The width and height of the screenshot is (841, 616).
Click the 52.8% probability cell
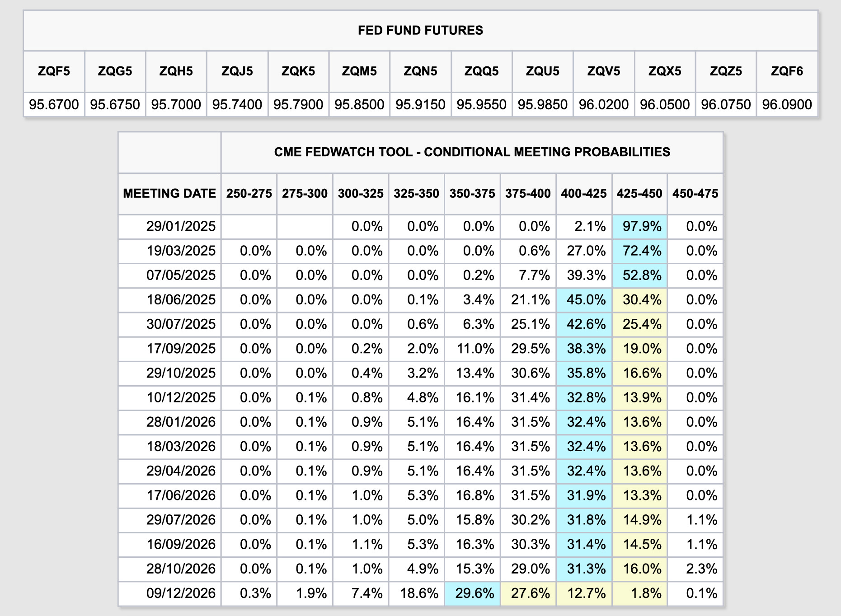coord(639,275)
